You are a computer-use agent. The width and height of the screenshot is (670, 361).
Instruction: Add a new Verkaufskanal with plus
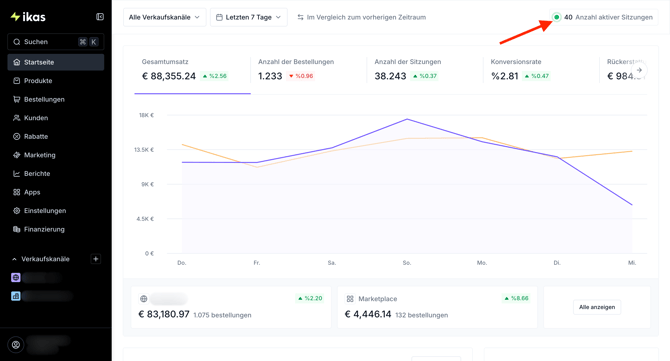(96, 259)
